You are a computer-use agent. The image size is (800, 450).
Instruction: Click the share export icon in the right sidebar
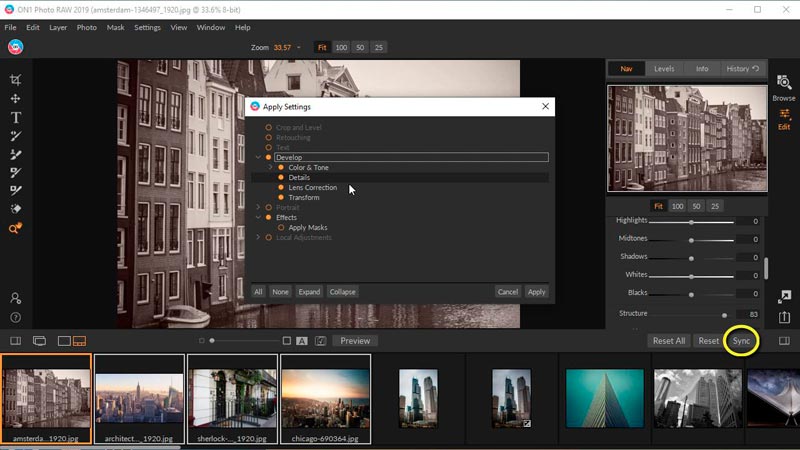(784, 317)
